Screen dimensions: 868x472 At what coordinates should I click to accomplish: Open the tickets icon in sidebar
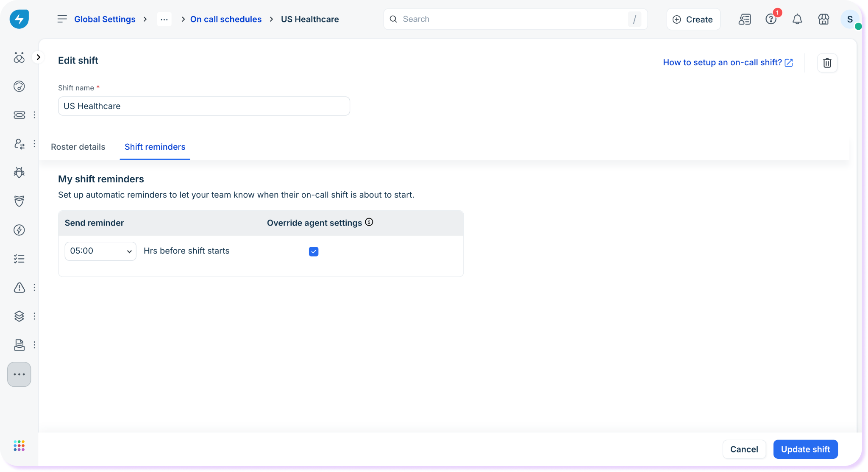(19, 115)
